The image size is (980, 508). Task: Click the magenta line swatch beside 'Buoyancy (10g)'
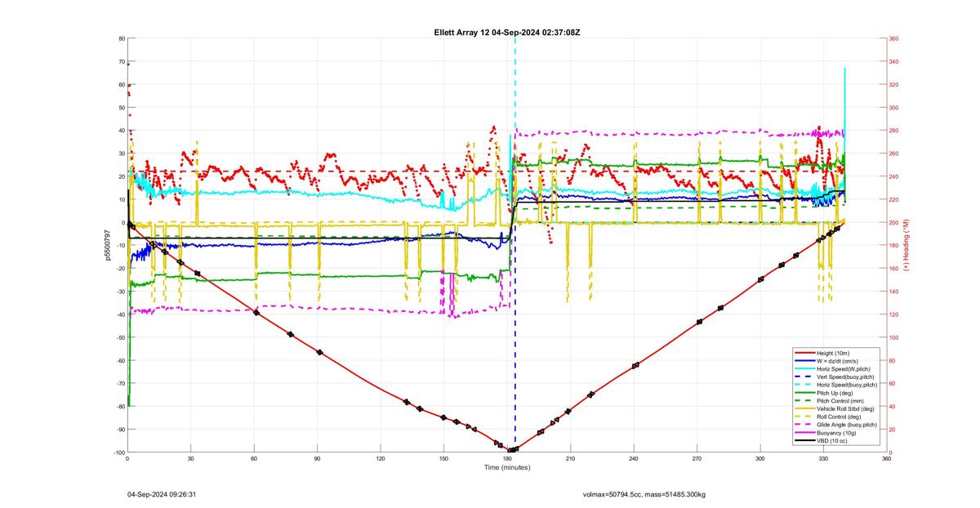pos(804,433)
